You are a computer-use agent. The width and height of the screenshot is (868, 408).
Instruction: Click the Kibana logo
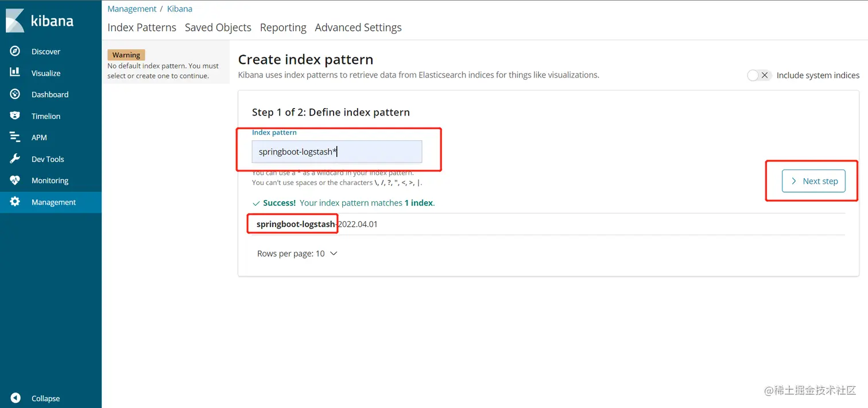(x=40, y=20)
